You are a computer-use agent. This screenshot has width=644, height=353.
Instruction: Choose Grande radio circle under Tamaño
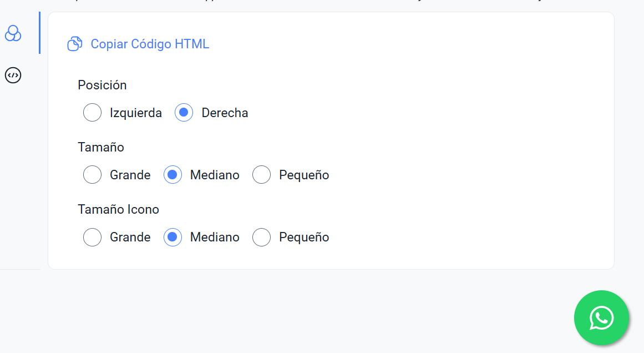click(92, 175)
